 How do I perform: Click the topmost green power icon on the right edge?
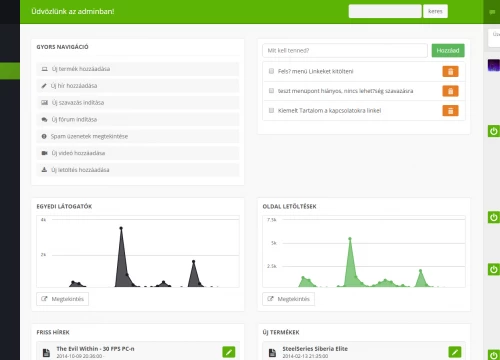coord(494,131)
